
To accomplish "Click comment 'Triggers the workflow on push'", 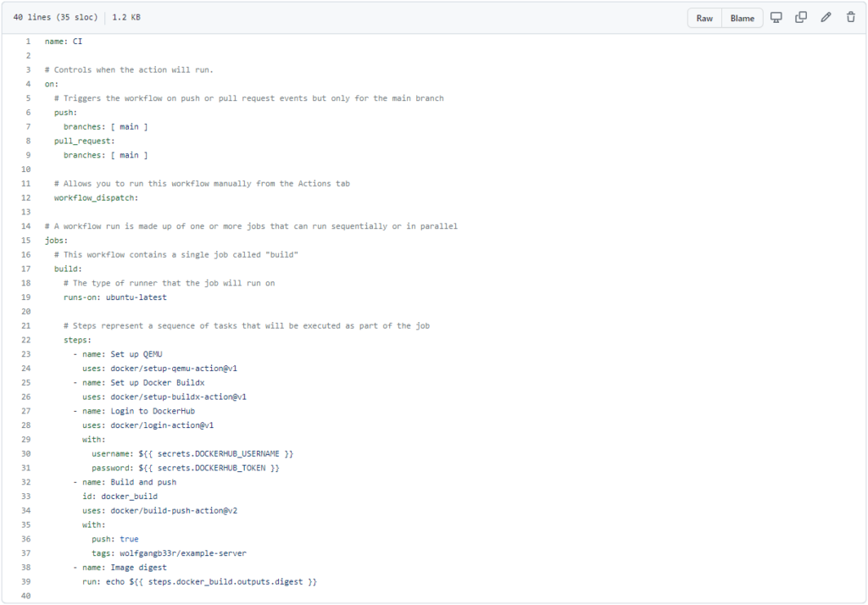I will coord(249,98).
